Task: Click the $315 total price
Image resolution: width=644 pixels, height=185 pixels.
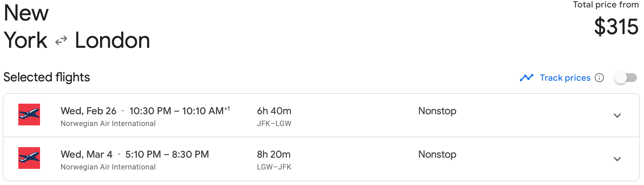Action: 616,27
